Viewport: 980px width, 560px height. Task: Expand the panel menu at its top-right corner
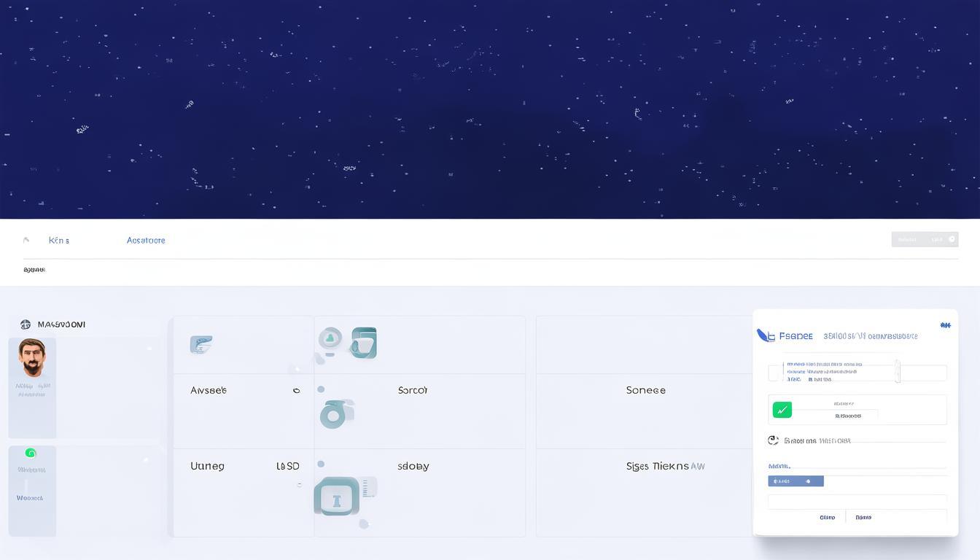click(x=945, y=325)
